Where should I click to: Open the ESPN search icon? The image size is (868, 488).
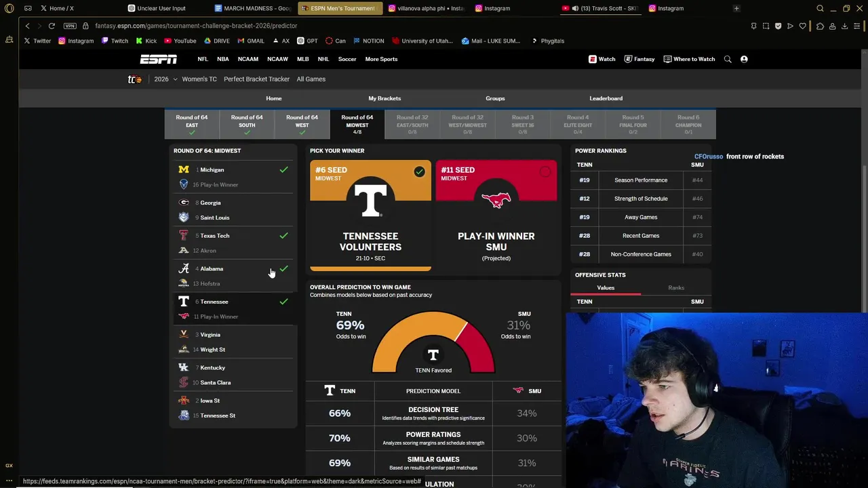point(728,59)
